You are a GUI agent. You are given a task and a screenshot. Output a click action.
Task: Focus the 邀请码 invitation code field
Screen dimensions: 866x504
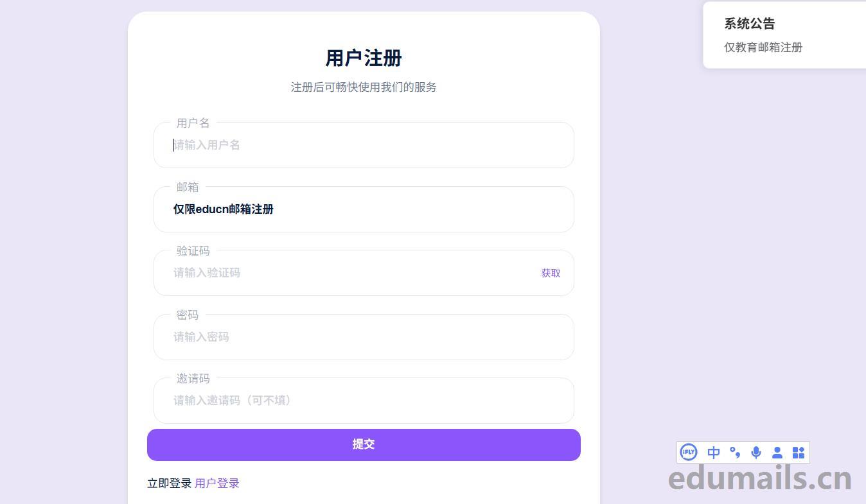coord(364,401)
